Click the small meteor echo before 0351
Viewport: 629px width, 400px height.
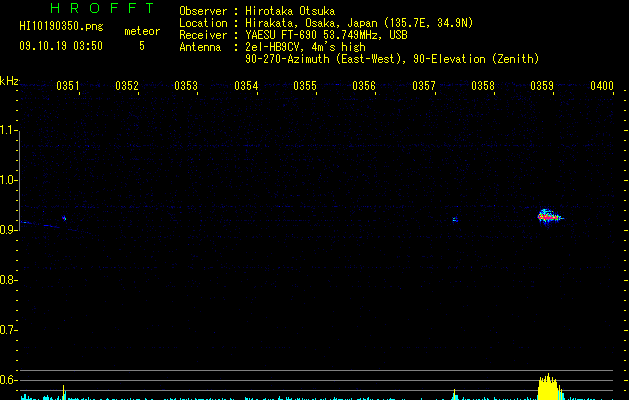[x=64, y=219]
